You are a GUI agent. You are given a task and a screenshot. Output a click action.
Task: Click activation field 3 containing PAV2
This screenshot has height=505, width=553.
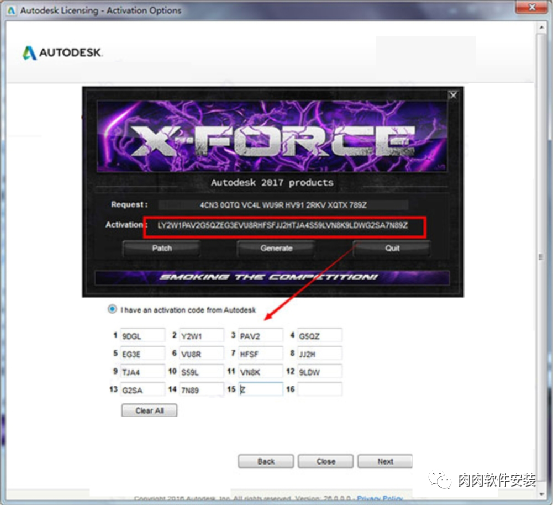[x=260, y=335]
